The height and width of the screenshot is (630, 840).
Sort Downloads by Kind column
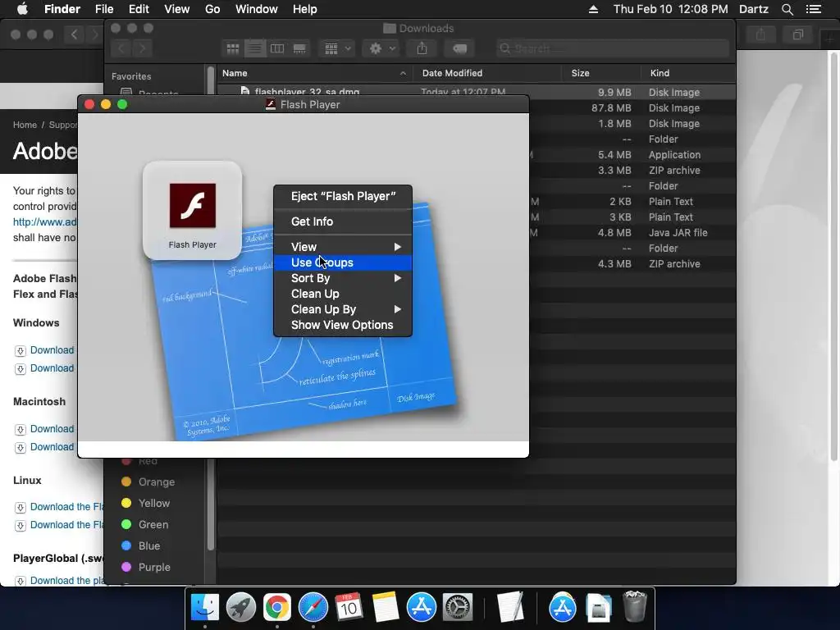point(688,73)
